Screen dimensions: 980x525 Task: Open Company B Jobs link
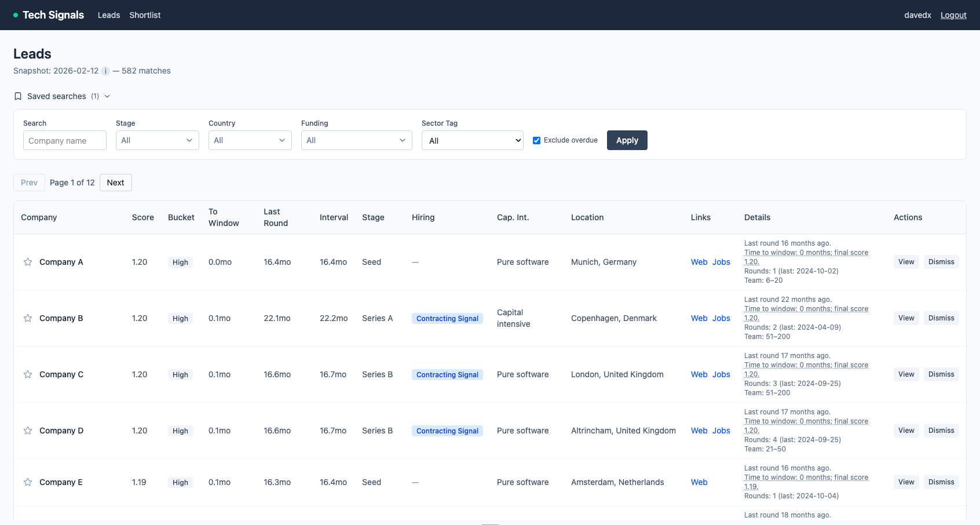pyautogui.click(x=721, y=318)
